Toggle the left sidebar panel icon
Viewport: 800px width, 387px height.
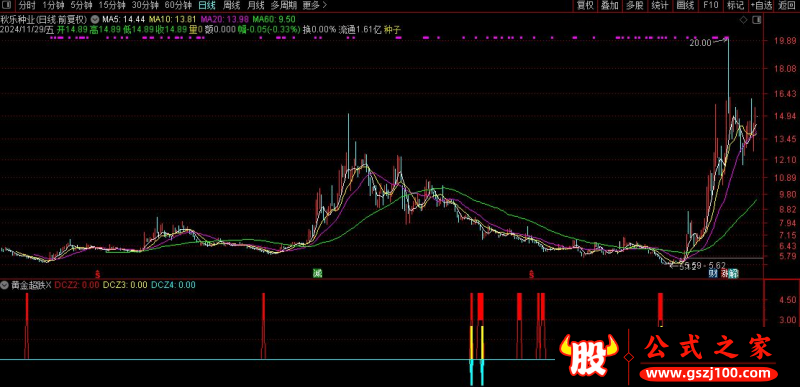pos(7,6)
